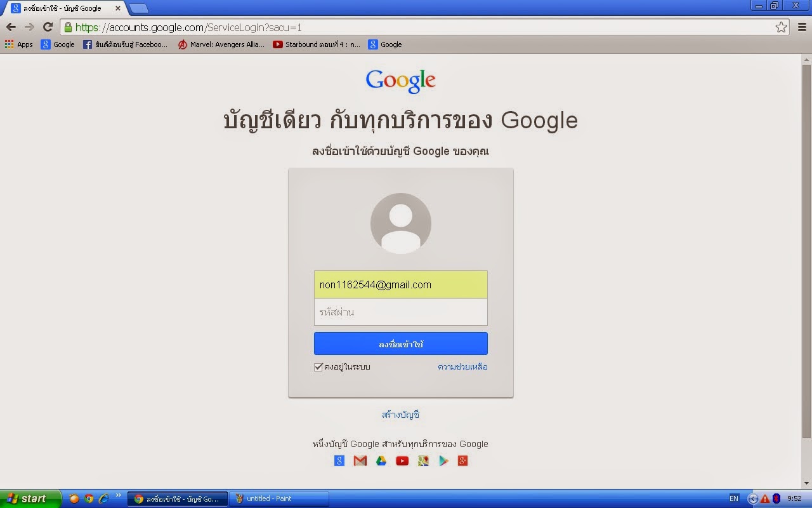Open the Starbound YouTube bookmark

(317, 44)
